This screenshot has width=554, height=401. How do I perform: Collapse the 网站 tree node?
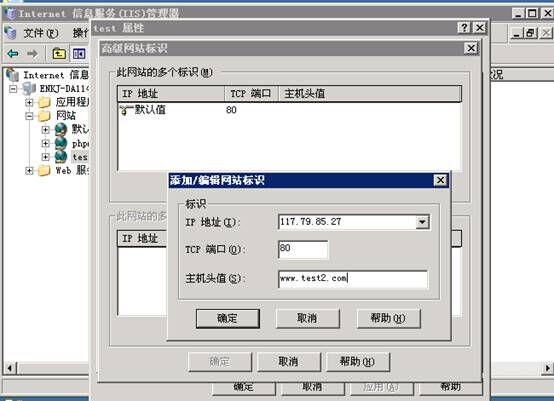pos(29,116)
